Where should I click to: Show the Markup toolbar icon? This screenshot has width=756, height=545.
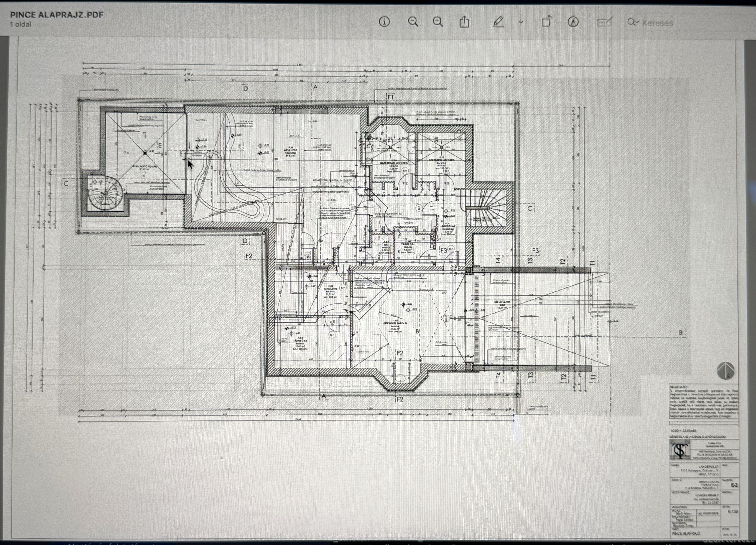click(x=573, y=22)
